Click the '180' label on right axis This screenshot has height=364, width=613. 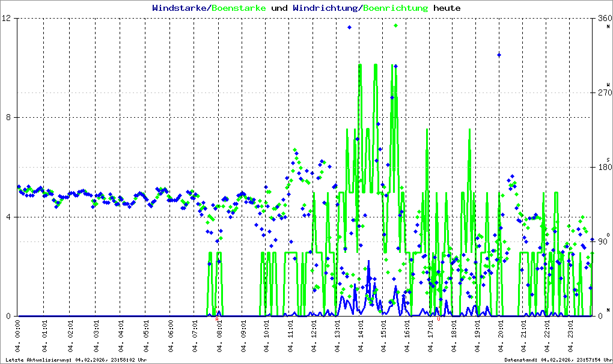coord(603,167)
